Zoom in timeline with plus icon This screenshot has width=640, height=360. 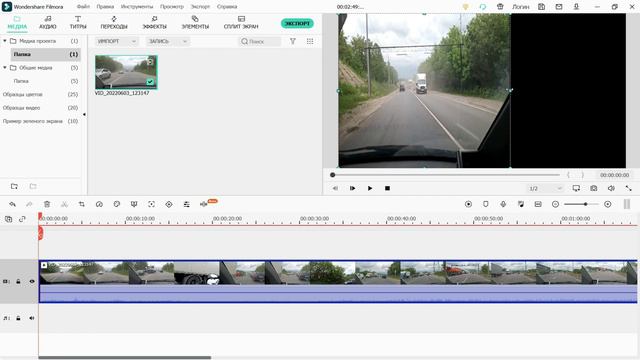pyautogui.click(x=608, y=204)
